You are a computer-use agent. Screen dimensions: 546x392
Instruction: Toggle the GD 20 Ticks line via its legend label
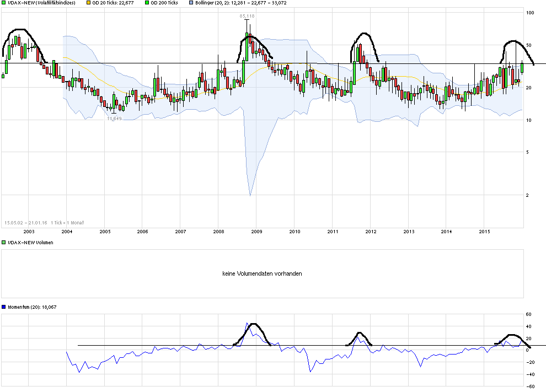pyautogui.click(x=112, y=4)
